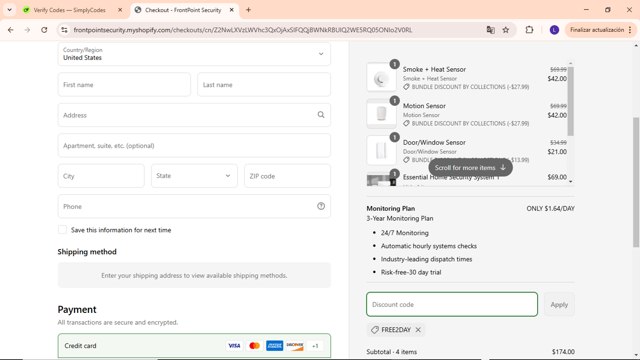Image resolution: width=640 pixels, height=360 pixels.
Task: Open site information icon in address bar
Action: [x=64, y=30]
